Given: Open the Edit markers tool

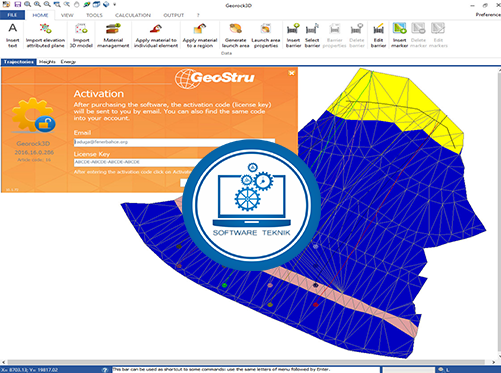Looking at the screenshot, I should click(x=438, y=35).
